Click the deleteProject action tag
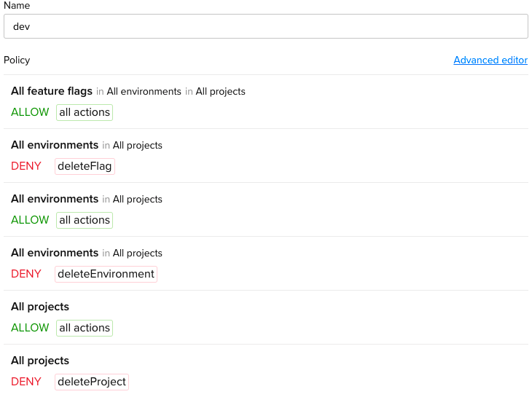The height and width of the screenshot is (397, 532). (x=92, y=382)
